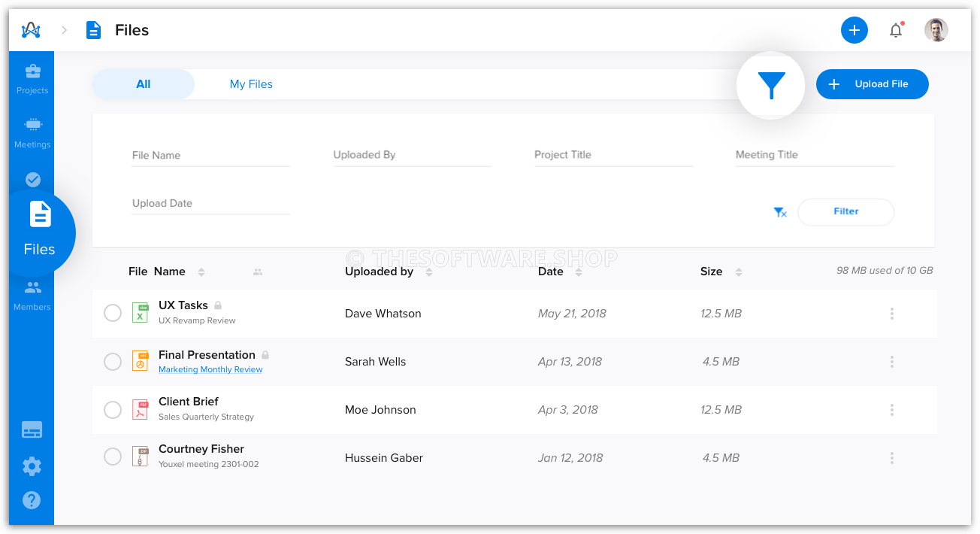Open the notifications bell icon
Screen dimensions: 980x534
[x=896, y=30]
